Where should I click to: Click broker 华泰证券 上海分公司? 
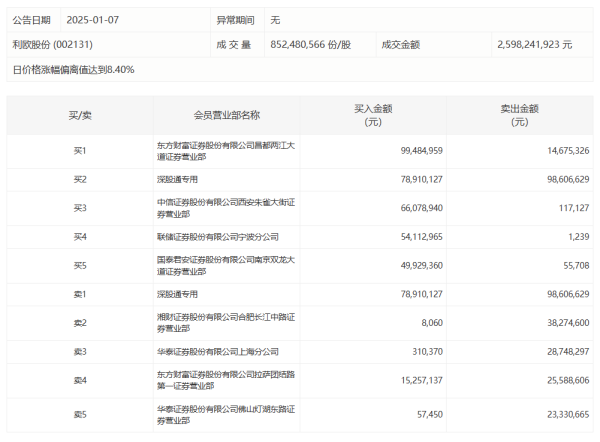coord(218,352)
